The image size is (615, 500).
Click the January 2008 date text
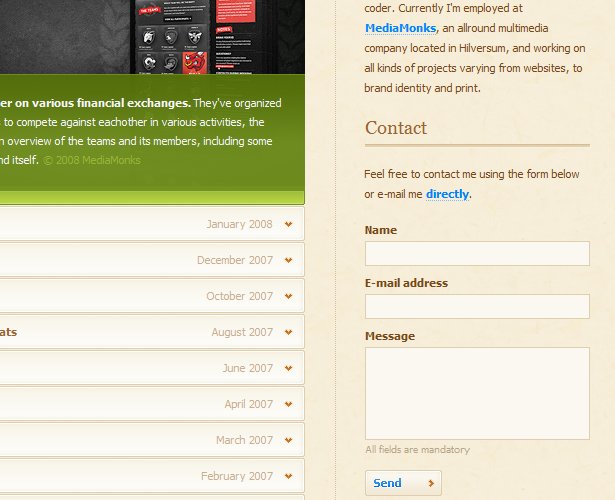(x=239, y=224)
